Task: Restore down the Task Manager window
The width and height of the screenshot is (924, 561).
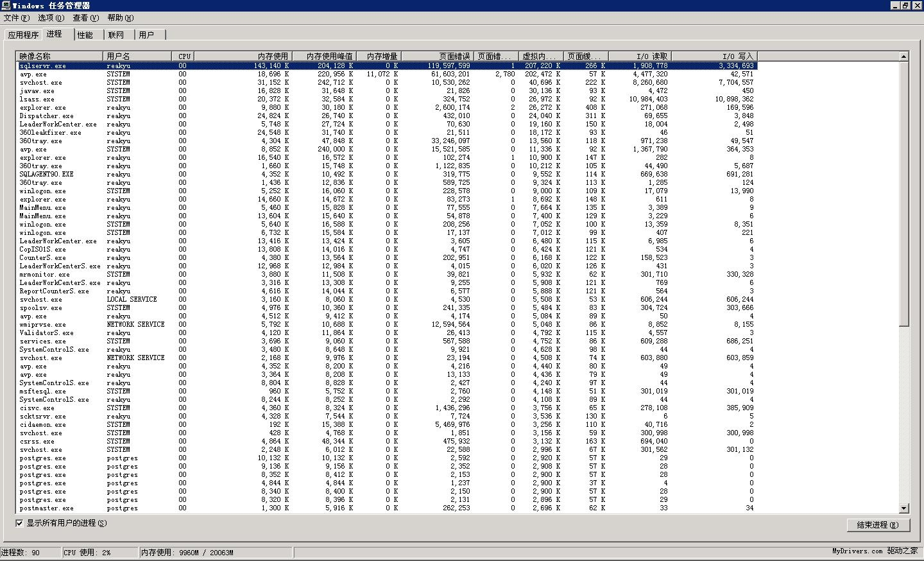Action: point(905,6)
